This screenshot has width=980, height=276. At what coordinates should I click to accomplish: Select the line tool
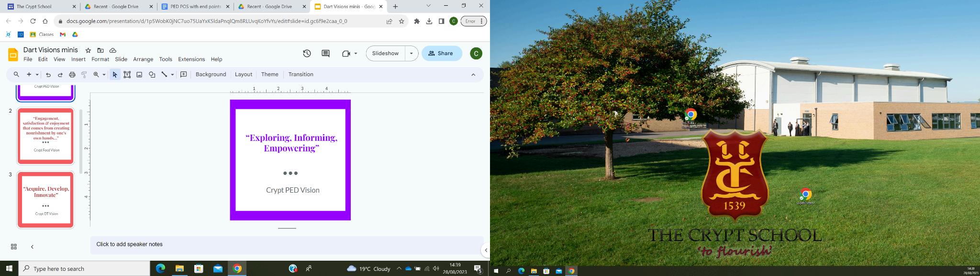click(x=164, y=75)
